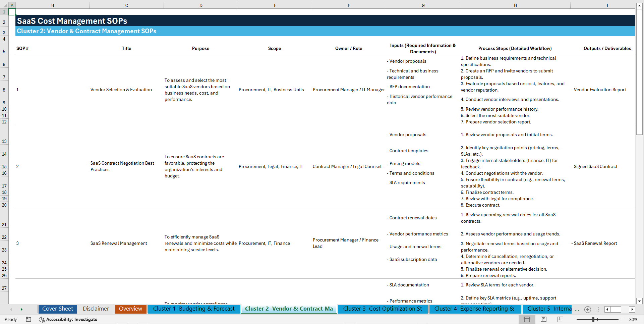Zoom in using the plus icon
This screenshot has width=644, height=324.
click(x=622, y=319)
